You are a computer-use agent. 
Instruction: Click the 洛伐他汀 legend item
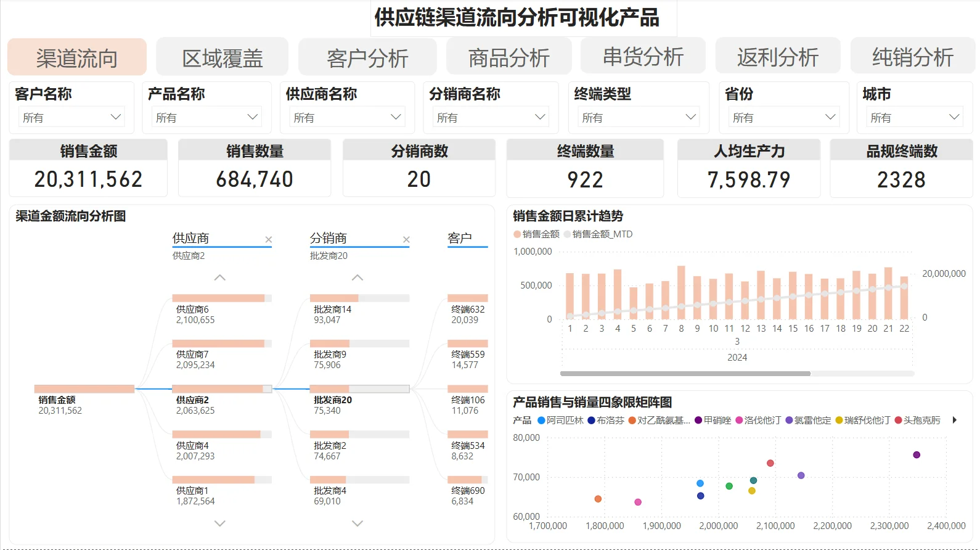click(x=758, y=420)
